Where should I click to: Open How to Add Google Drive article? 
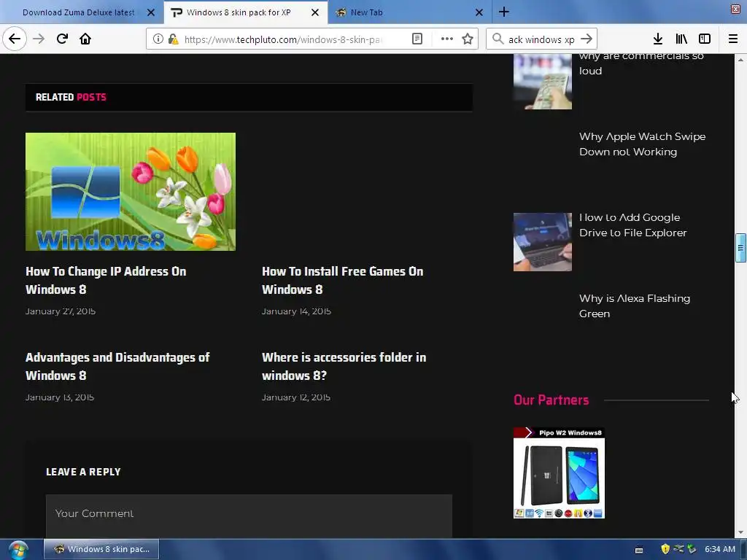click(632, 225)
